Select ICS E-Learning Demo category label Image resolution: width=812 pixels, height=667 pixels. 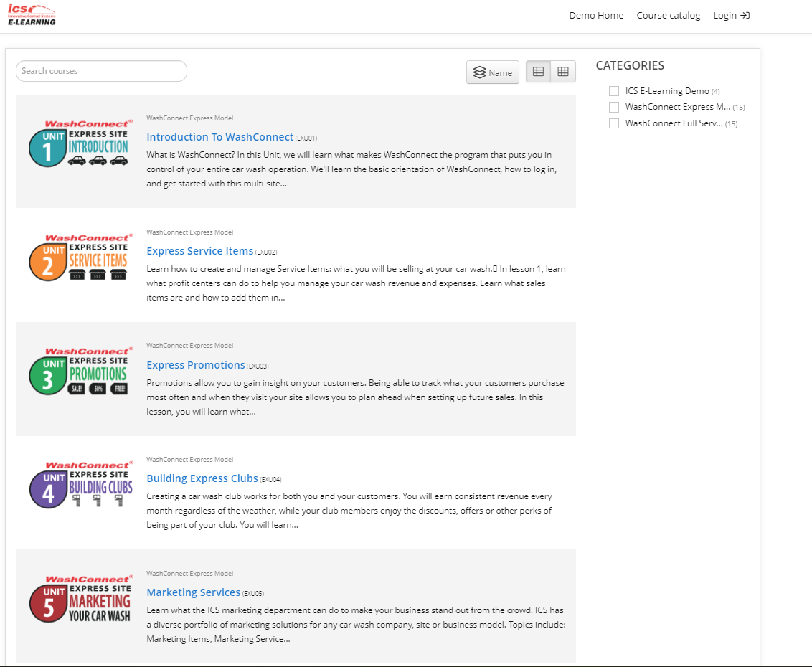tap(667, 91)
